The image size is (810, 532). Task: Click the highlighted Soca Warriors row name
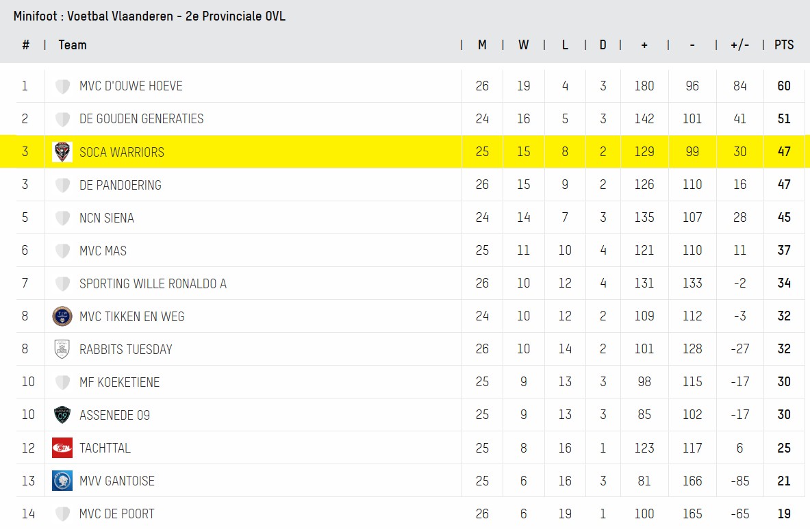pos(122,152)
